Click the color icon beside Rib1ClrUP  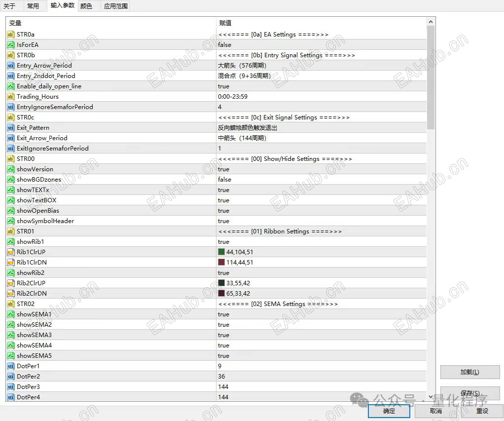coord(11,252)
